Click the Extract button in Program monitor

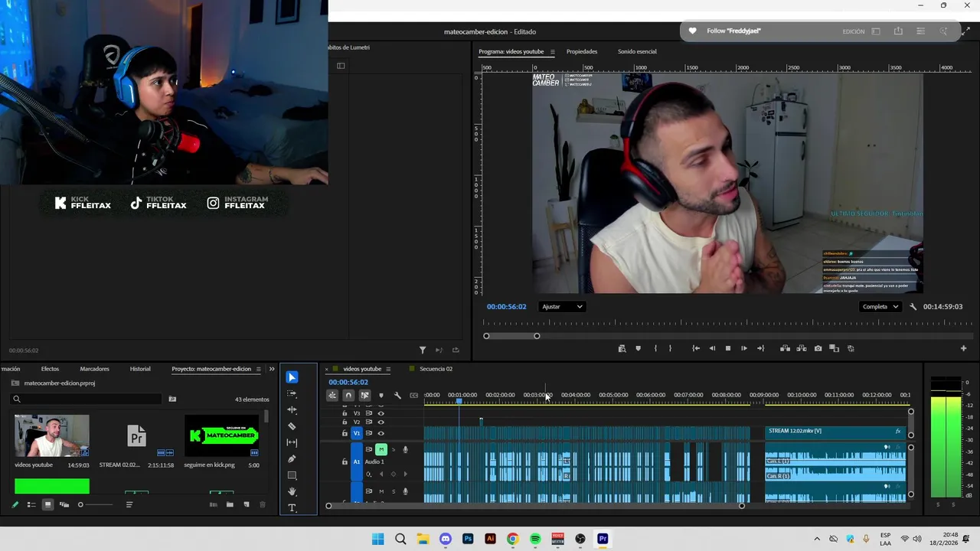(802, 348)
